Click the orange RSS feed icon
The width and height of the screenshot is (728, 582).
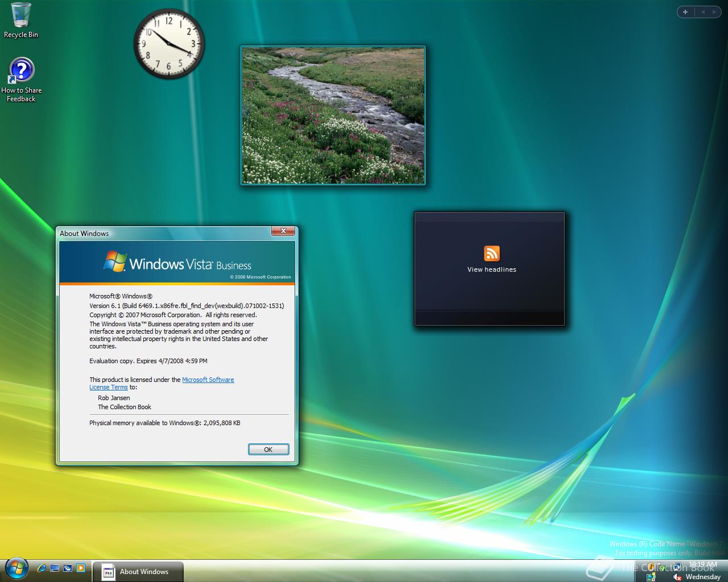[x=491, y=253]
